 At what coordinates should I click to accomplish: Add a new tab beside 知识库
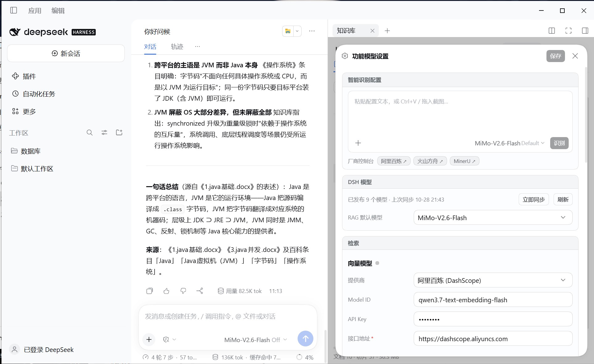coord(387,31)
